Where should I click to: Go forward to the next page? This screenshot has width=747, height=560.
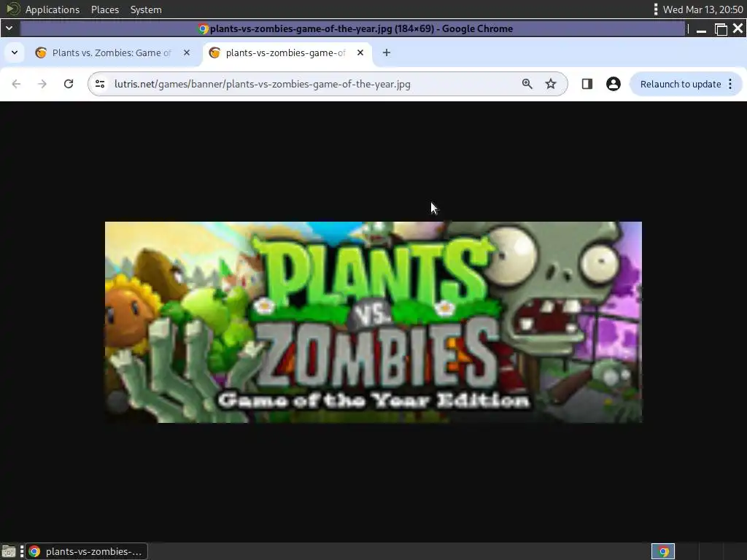(x=42, y=84)
